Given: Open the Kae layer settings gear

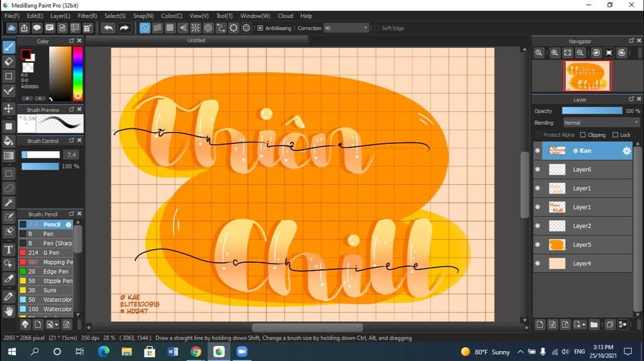Looking at the screenshot, I should (626, 151).
